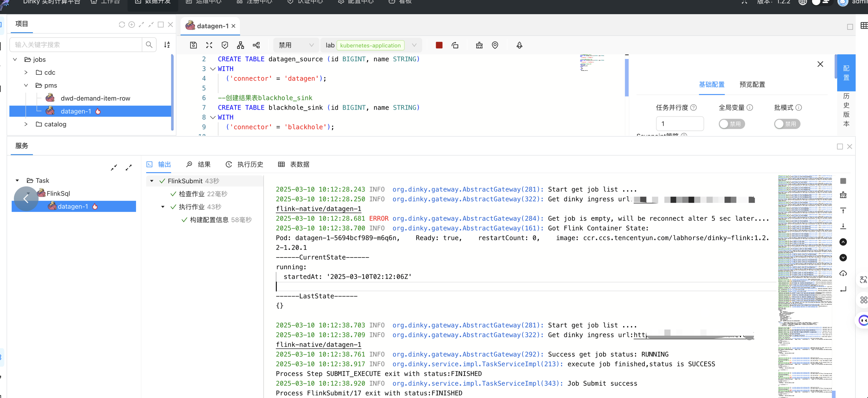Viewport: 868px width, 398px height.
Task: Open dwd-demand-item-row job in tree
Action: 95,98
